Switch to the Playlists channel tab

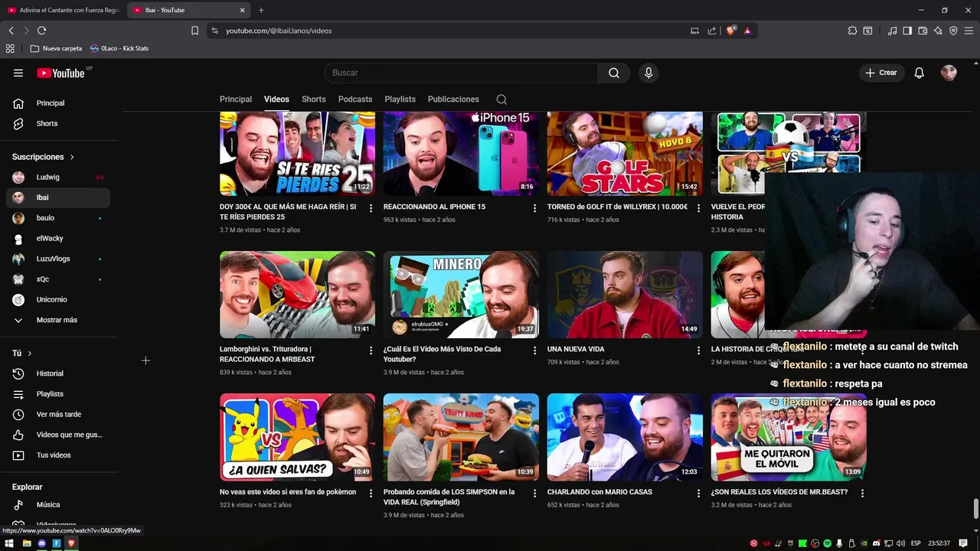click(400, 99)
